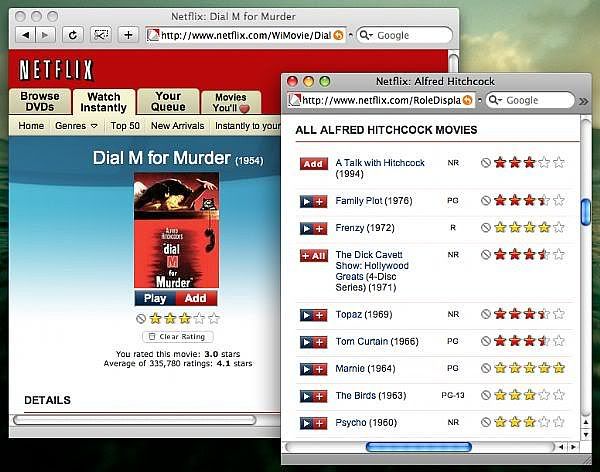Image resolution: width=600 pixels, height=472 pixels.
Task: Open New Arrivals section
Action: coord(178,126)
